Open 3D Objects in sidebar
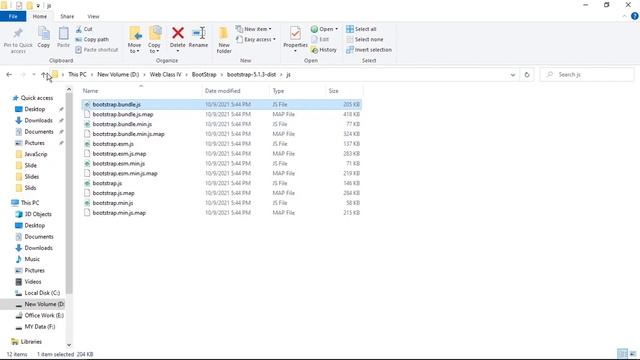The height and width of the screenshot is (360, 640). click(x=33, y=214)
